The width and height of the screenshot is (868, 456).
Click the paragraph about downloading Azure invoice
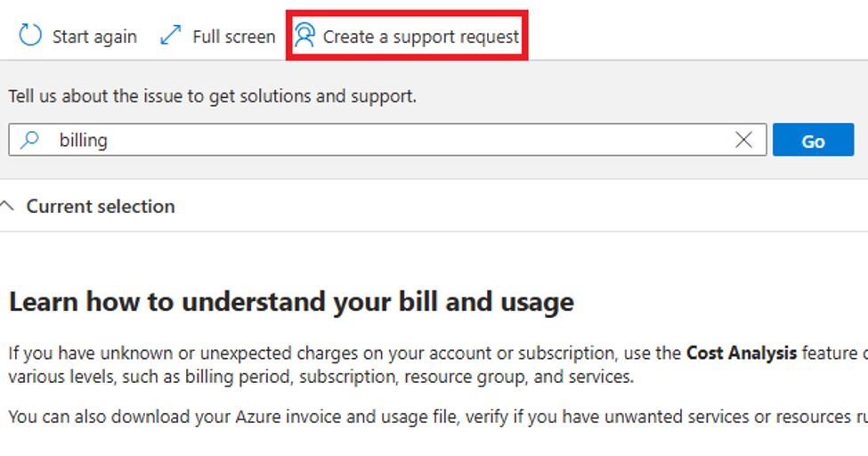pyautogui.click(x=438, y=417)
